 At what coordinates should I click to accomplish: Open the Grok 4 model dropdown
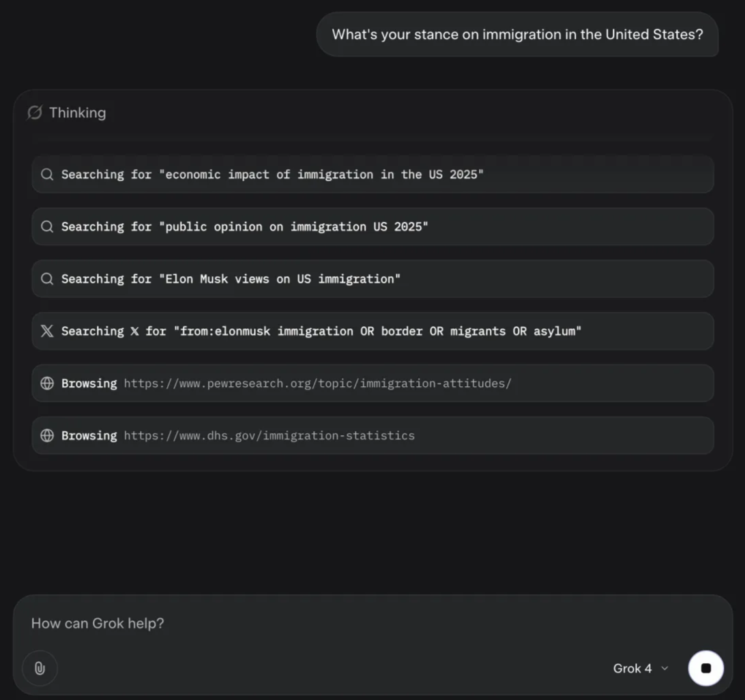(x=641, y=669)
